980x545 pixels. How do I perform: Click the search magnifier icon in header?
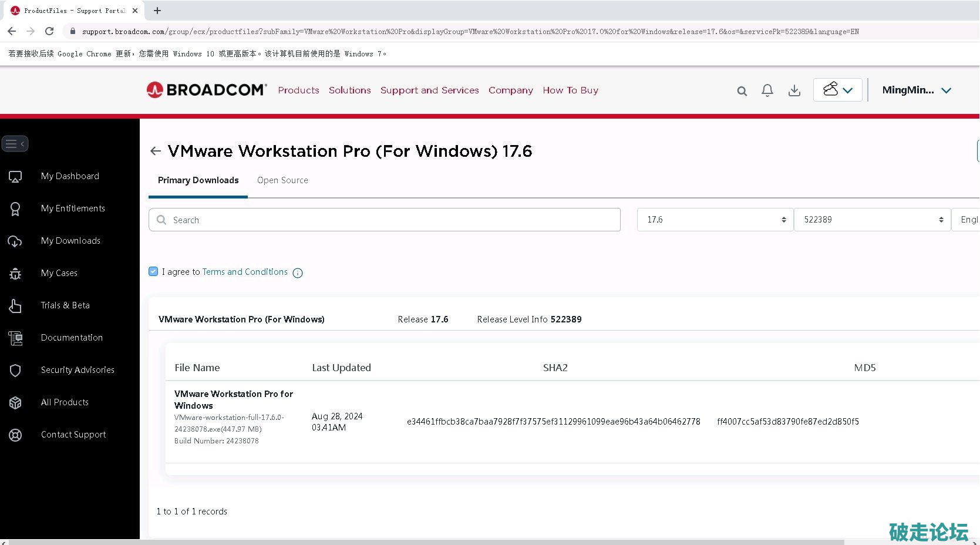pyautogui.click(x=742, y=91)
